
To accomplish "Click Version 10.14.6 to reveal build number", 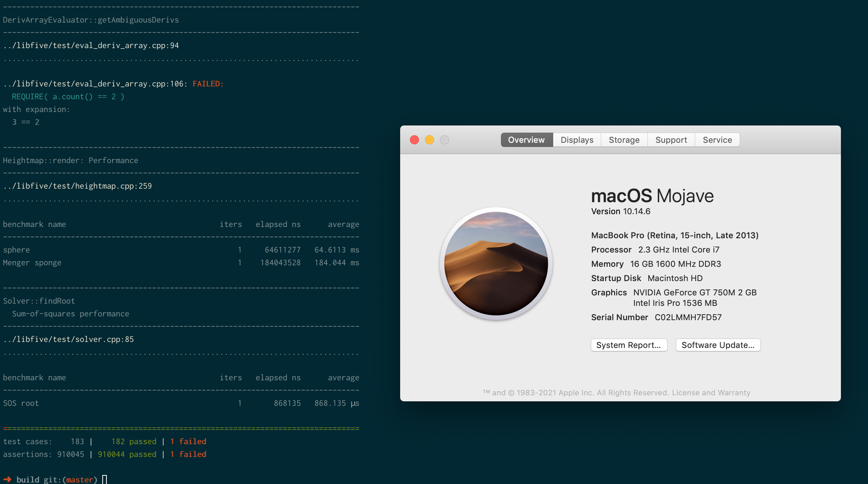I will [x=620, y=211].
